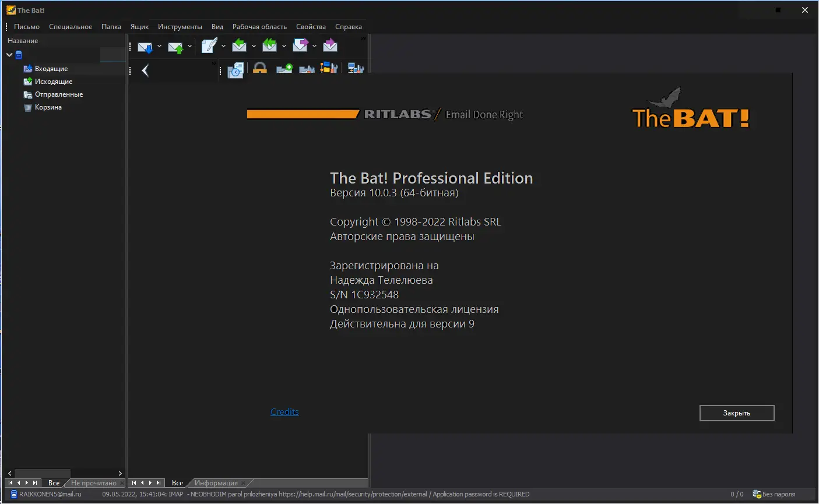Click the new folder green plus icon
The image size is (819, 504).
[x=284, y=68]
